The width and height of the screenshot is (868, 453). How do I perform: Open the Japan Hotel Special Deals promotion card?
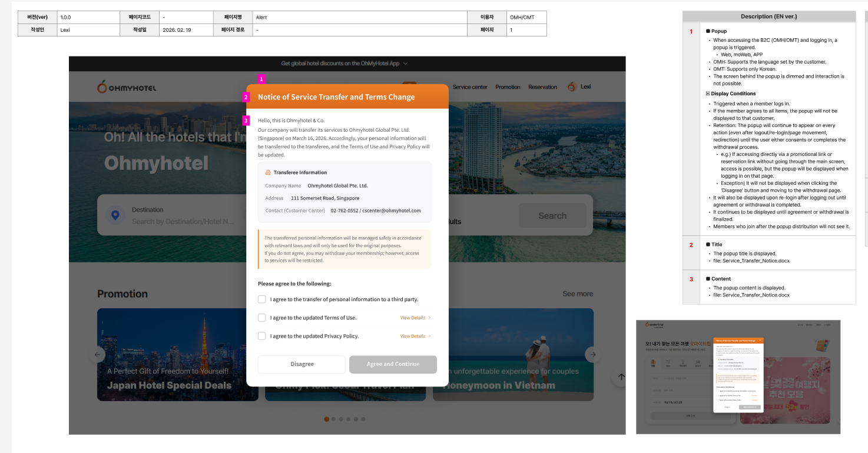click(177, 355)
